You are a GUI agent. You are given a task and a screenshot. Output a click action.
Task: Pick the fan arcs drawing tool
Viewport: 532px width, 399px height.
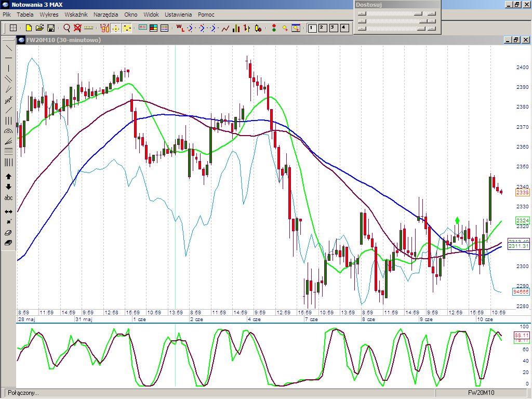9,132
